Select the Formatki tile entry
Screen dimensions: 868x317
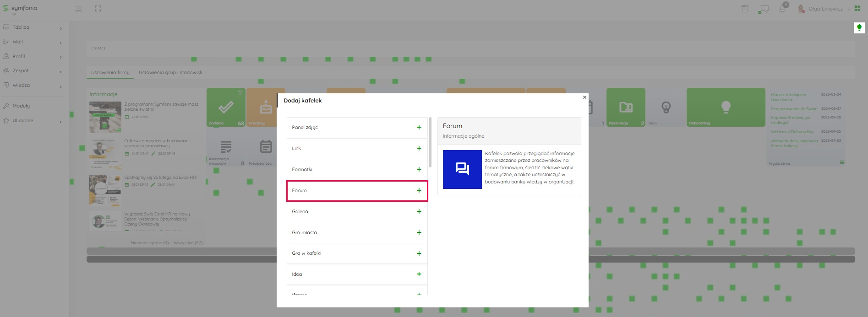click(x=348, y=169)
